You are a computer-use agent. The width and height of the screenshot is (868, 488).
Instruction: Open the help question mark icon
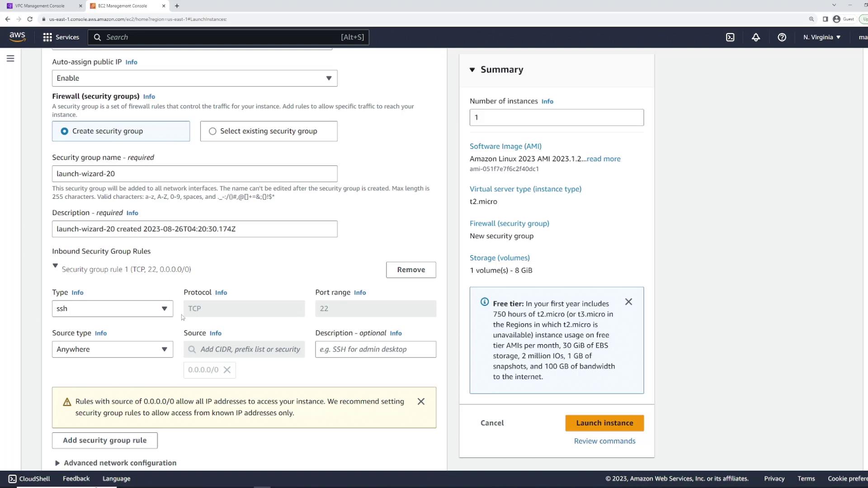point(782,38)
